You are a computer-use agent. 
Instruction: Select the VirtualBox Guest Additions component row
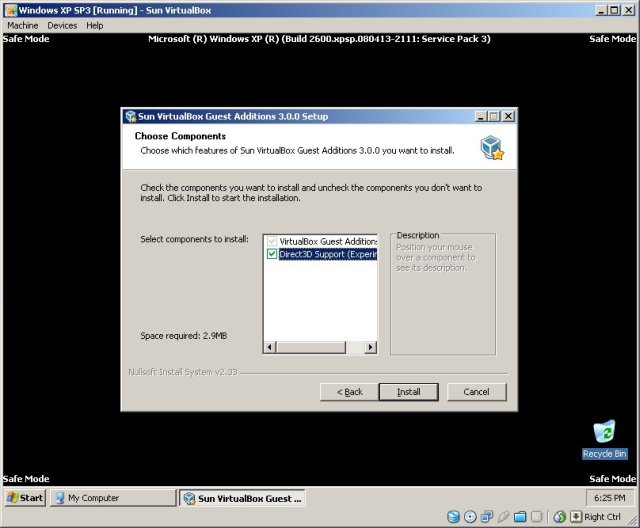(x=321, y=241)
